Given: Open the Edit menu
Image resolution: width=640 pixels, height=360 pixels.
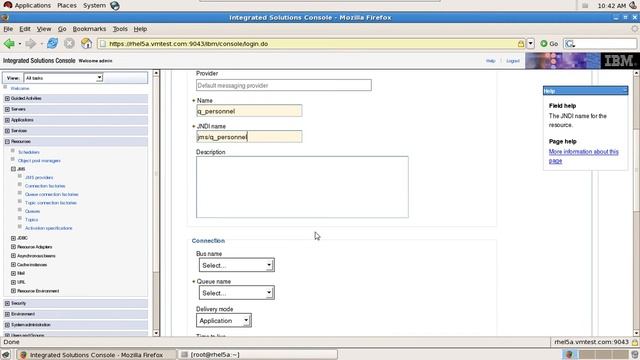Looking at the screenshot, I should pos(25,29).
